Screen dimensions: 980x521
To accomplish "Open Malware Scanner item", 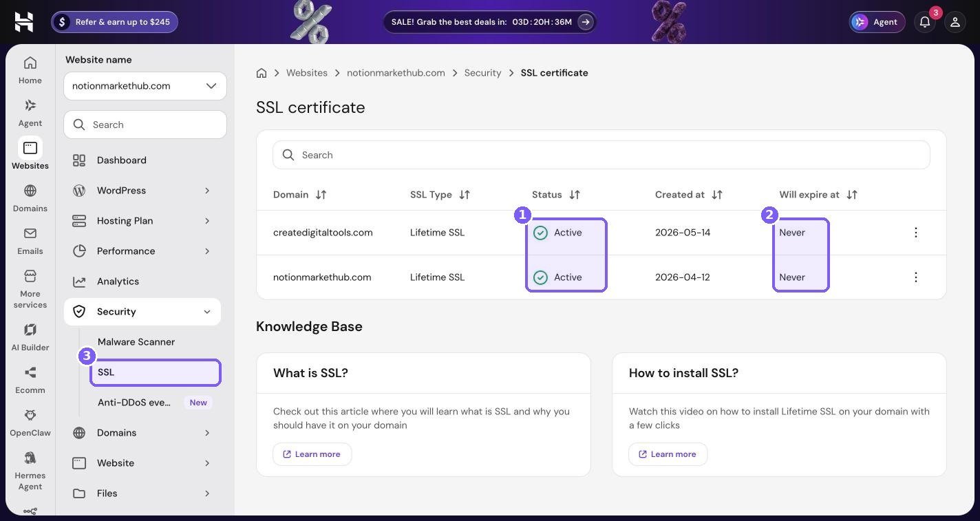I will [x=156, y=342].
